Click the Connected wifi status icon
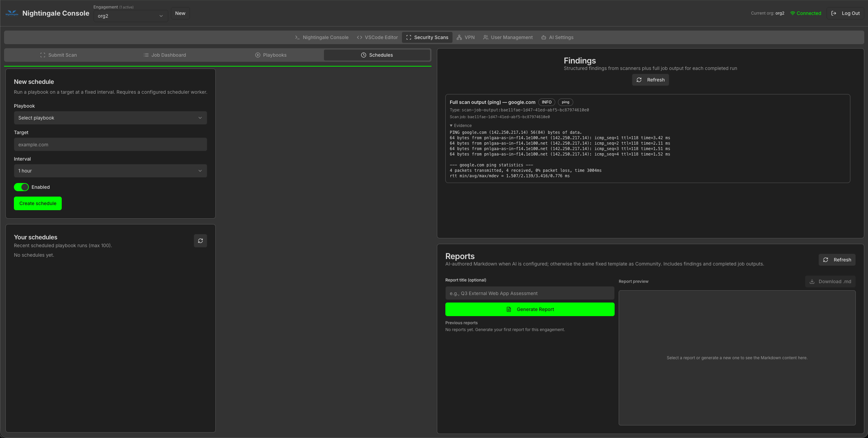 (793, 13)
